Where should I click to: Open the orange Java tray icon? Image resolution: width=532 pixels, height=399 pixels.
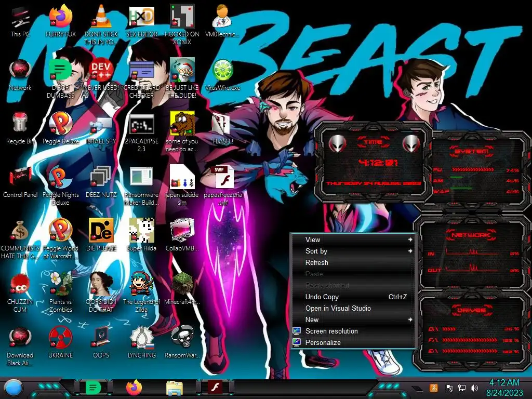coord(434,388)
